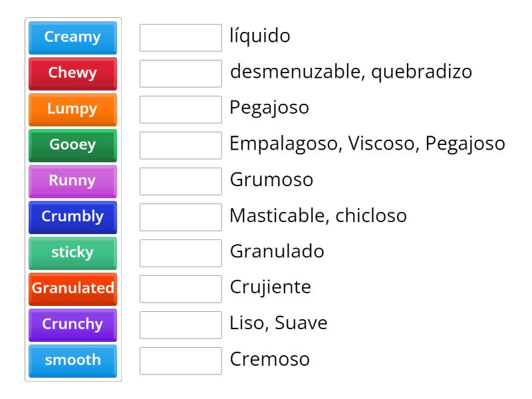Click the box next to Liso, Suave
This screenshot has width=532, height=399.
tap(180, 325)
